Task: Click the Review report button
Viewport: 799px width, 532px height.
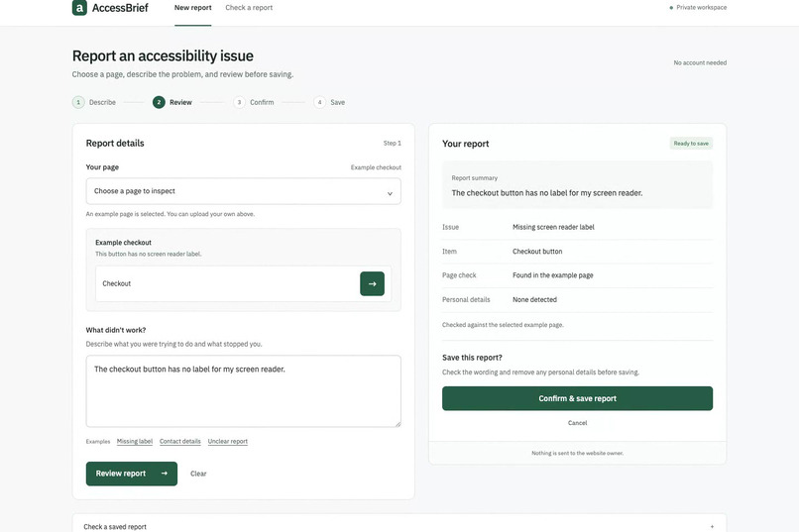Action: tap(132, 474)
